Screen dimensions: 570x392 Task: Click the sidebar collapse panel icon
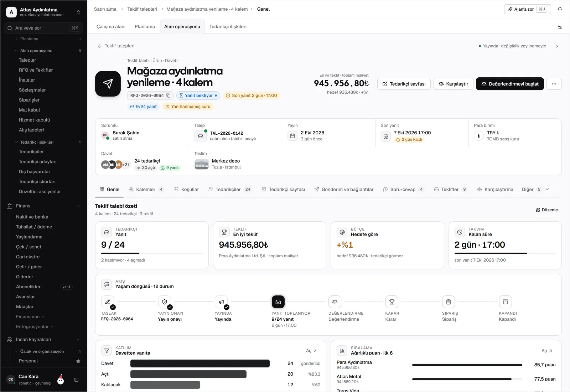click(76, 380)
